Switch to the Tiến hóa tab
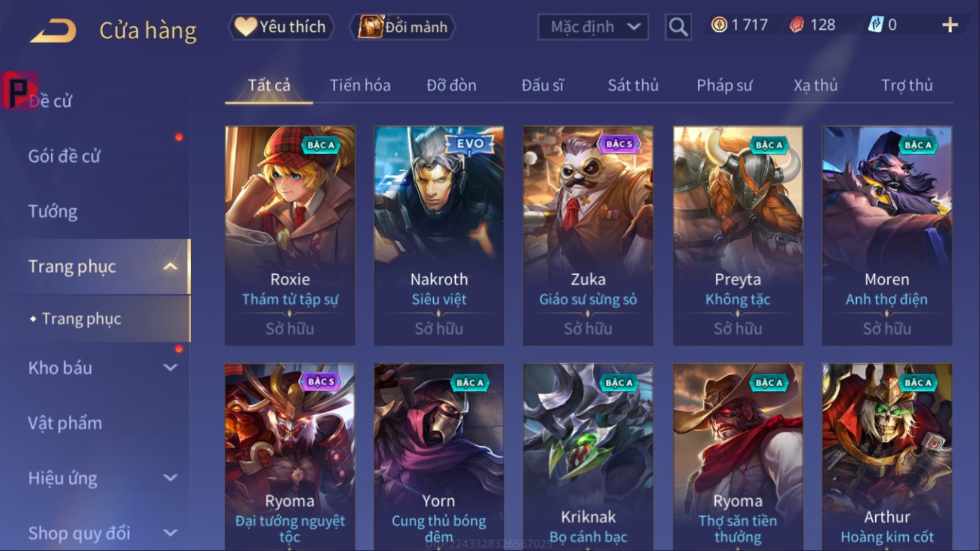The image size is (980, 551). tap(360, 85)
